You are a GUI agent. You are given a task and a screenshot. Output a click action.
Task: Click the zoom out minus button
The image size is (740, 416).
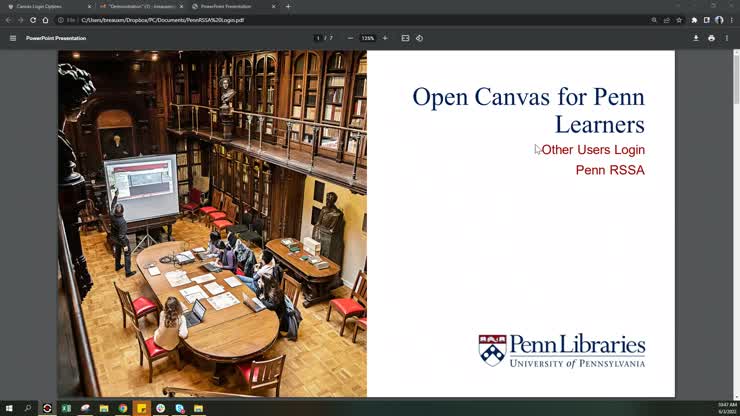[x=350, y=38]
